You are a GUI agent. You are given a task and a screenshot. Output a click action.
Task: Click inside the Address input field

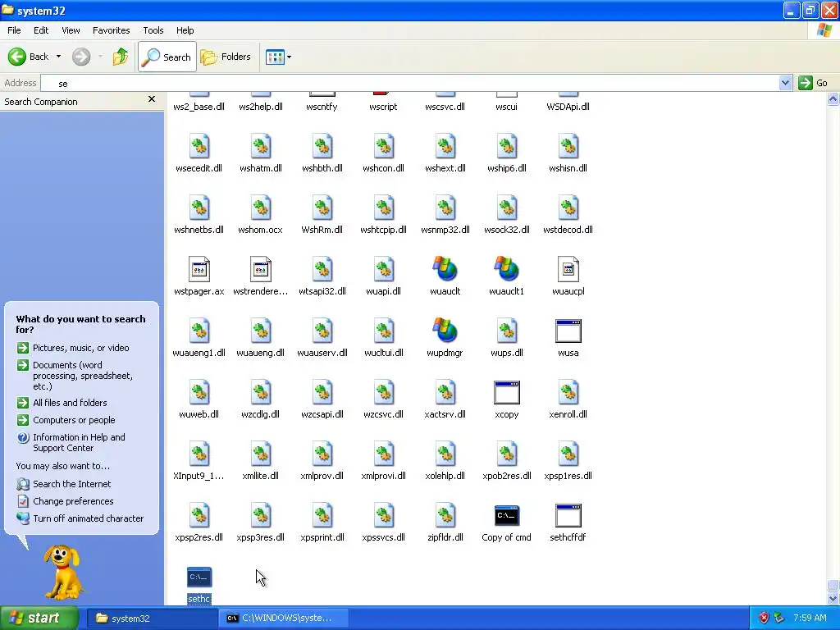click(x=410, y=83)
